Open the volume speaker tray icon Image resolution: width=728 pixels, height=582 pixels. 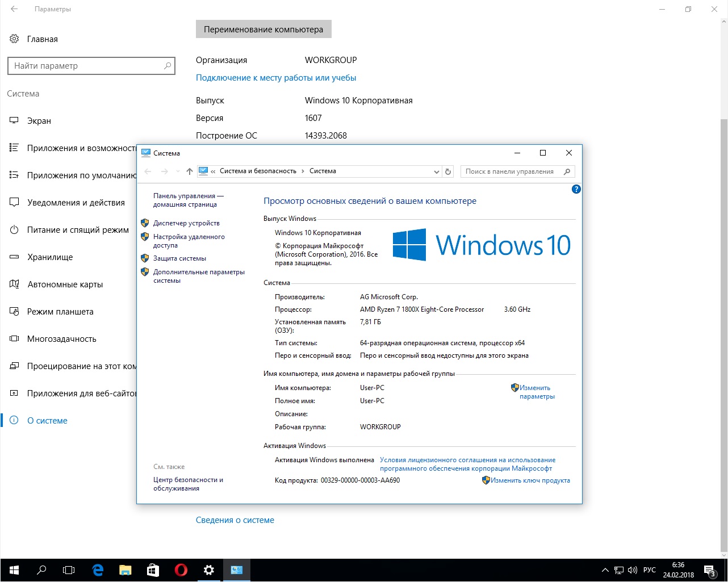633,570
